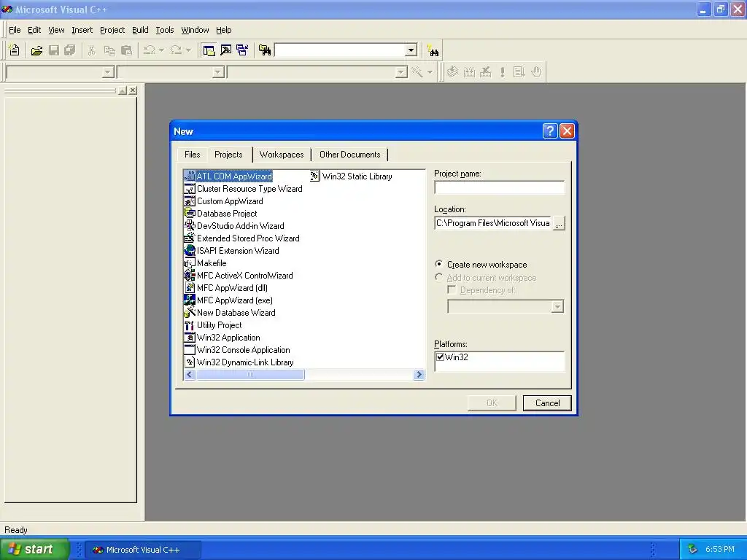Click the Save toolbar icon
747x560 pixels.
(54, 50)
